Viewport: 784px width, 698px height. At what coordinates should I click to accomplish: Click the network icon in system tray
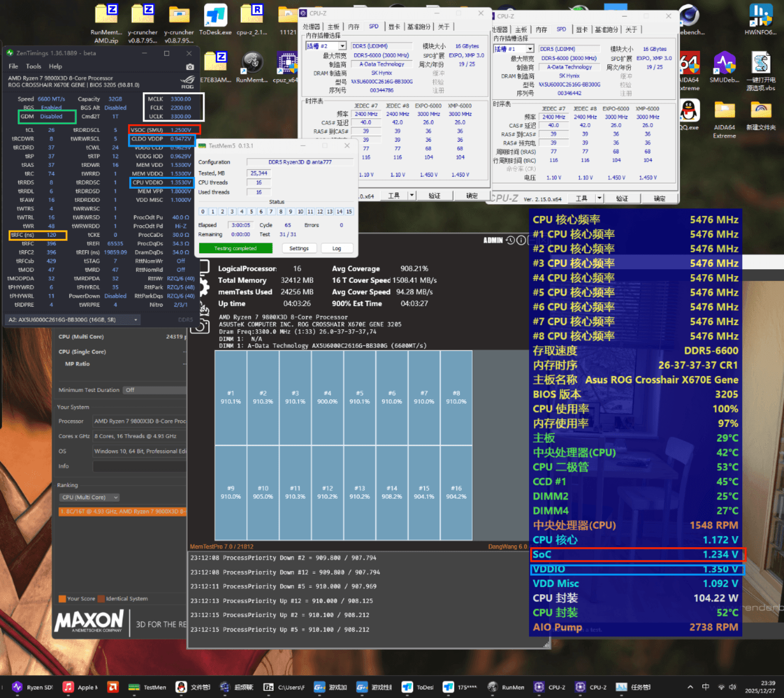pos(721,687)
